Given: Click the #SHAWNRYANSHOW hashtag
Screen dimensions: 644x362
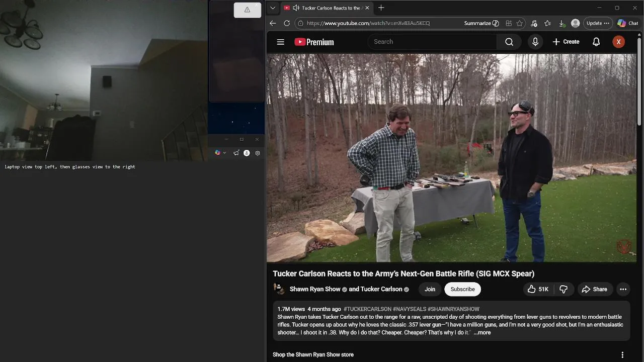Looking at the screenshot, I should tap(453, 309).
